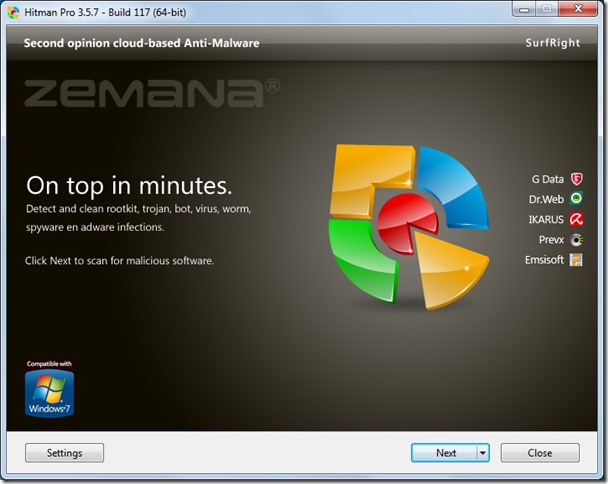The image size is (608, 484).
Task: Click 'Second opinion cloud-based Anti-Malware' header text
Action: tap(142, 43)
